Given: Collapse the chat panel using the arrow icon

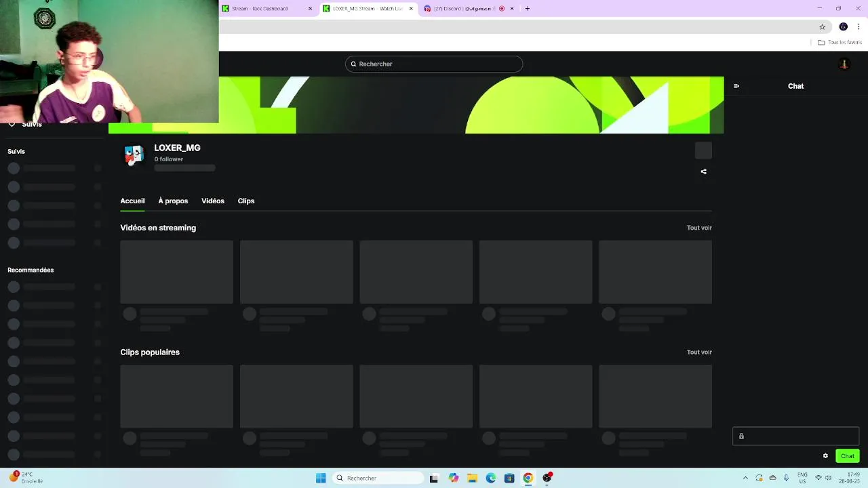Looking at the screenshot, I should (736, 86).
